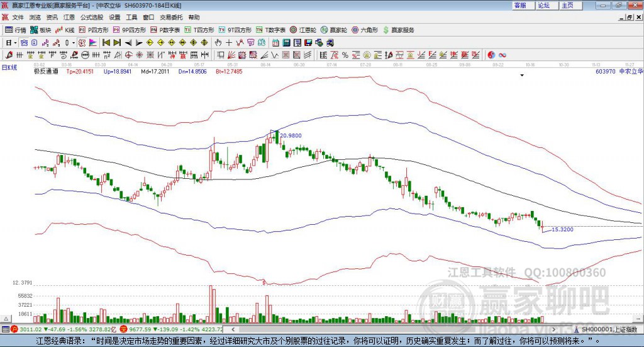This screenshot has height=347, width=644.
Task: Click the 603970 stock code label
Action: (606, 72)
